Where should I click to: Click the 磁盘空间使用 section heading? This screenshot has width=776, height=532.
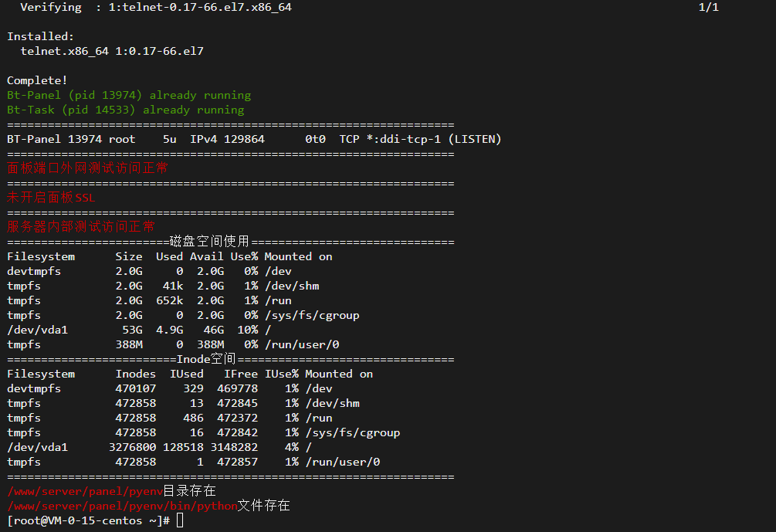tap(210, 242)
